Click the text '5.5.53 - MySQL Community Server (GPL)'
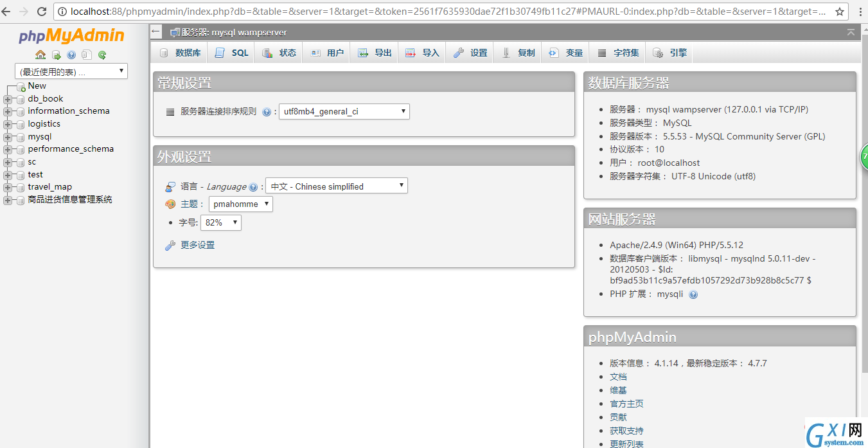The height and width of the screenshot is (448, 868). [744, 136]
